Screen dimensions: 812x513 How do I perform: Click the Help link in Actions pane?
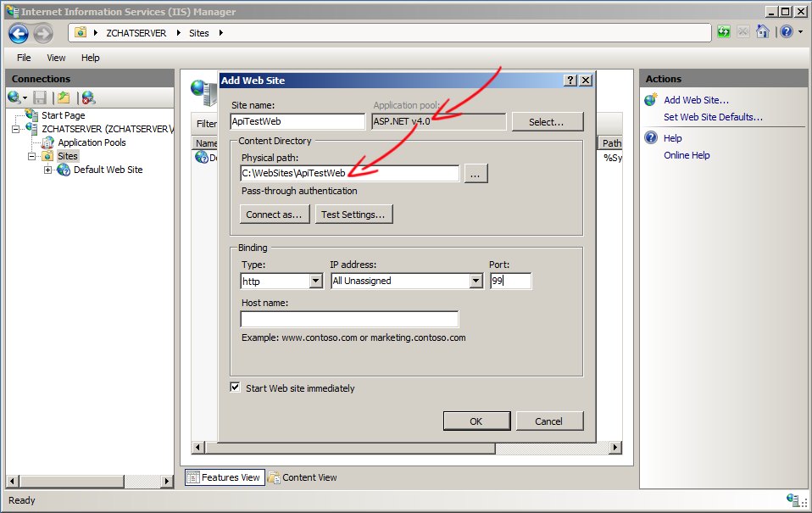(x=673, y=138)
